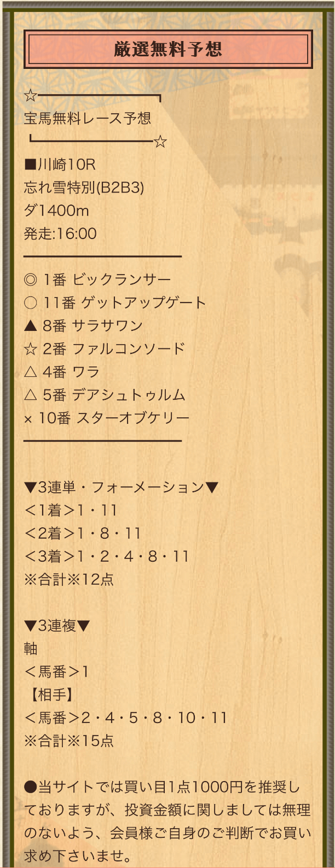Select the ※合計※15点 total line
Image resolution: width=335 pixels, height=868 pixels.
(x=69, y=741)
